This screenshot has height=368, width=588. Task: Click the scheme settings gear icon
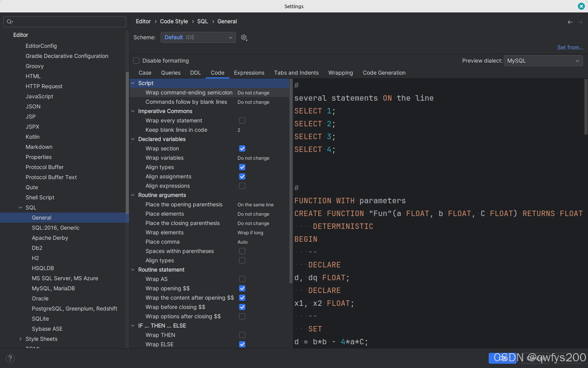pos(244,37)
